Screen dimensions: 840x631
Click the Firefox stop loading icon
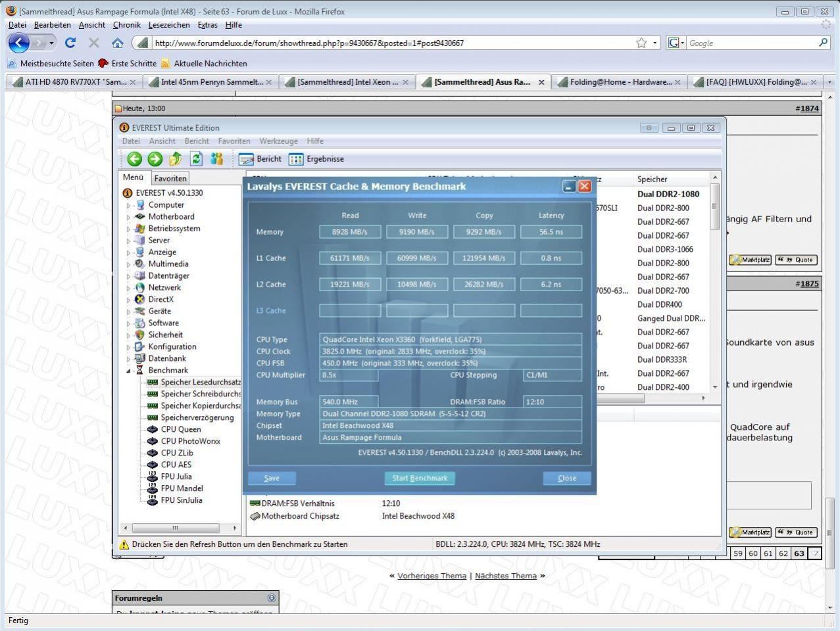[94, 43]
